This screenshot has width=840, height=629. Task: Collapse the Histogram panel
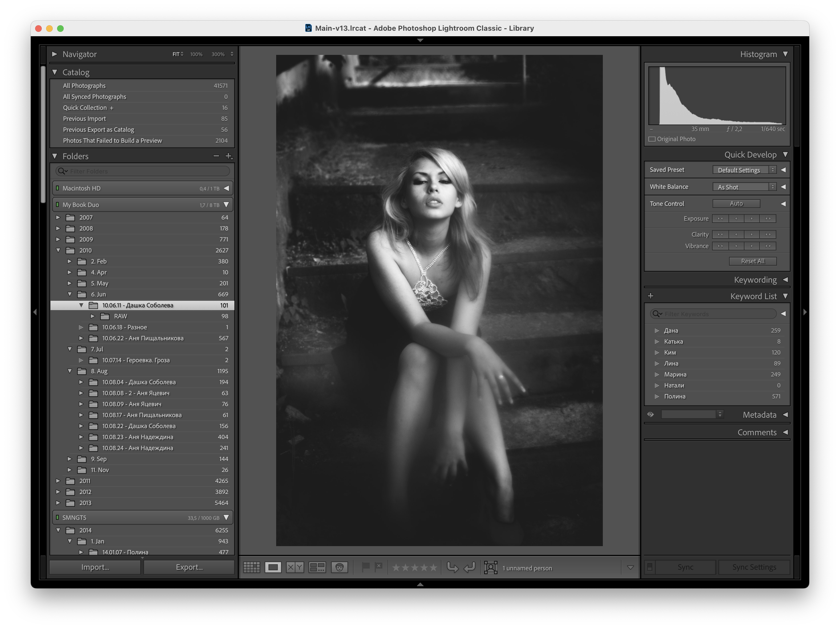coord(785,54)
